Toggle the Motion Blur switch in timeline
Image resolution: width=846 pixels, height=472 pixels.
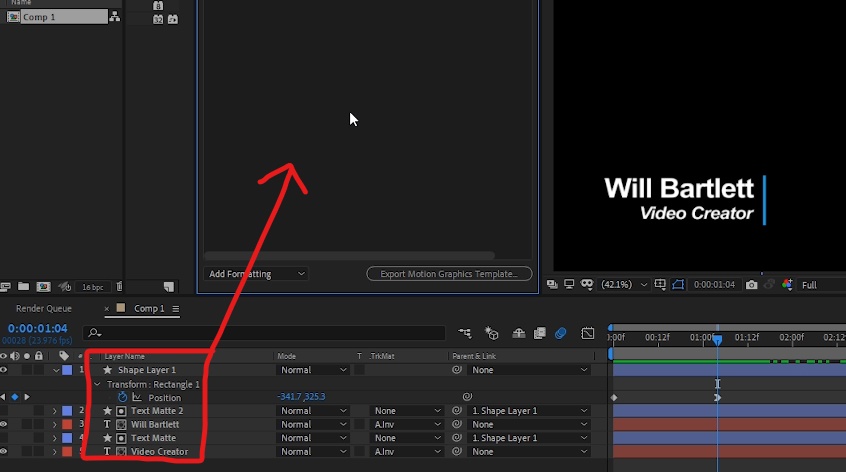561,333
